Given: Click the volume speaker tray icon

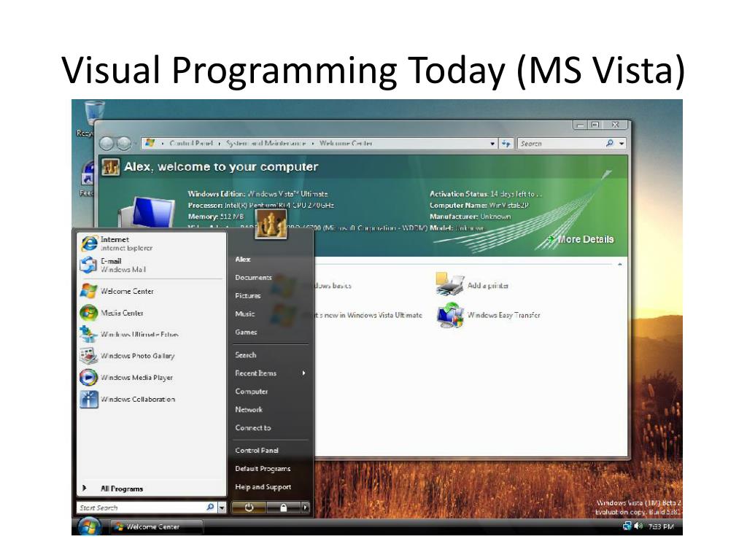Looking at the screenshot, I should point(638,526).
